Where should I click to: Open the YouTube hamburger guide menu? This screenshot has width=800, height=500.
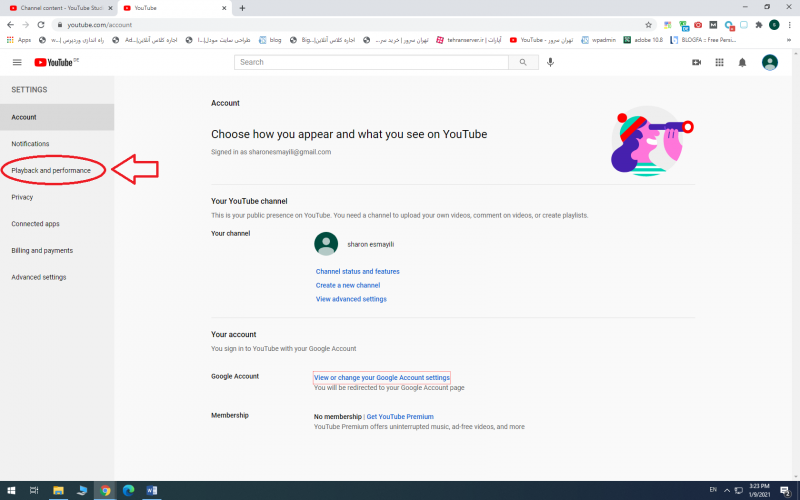pos(17,62)
